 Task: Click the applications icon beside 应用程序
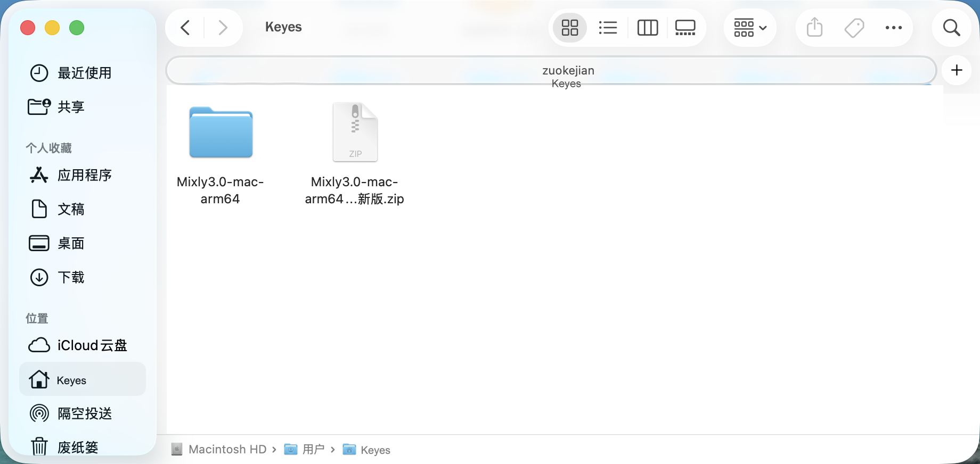click(39, 175)
